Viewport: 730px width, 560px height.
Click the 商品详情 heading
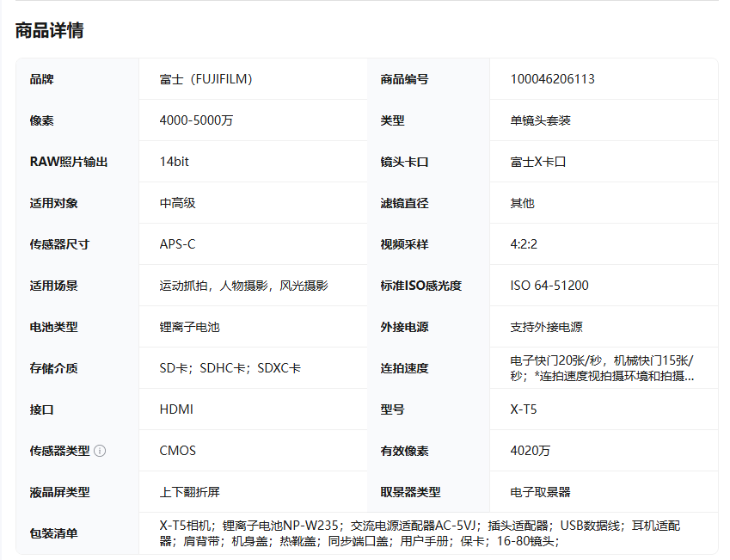[49, 30]
